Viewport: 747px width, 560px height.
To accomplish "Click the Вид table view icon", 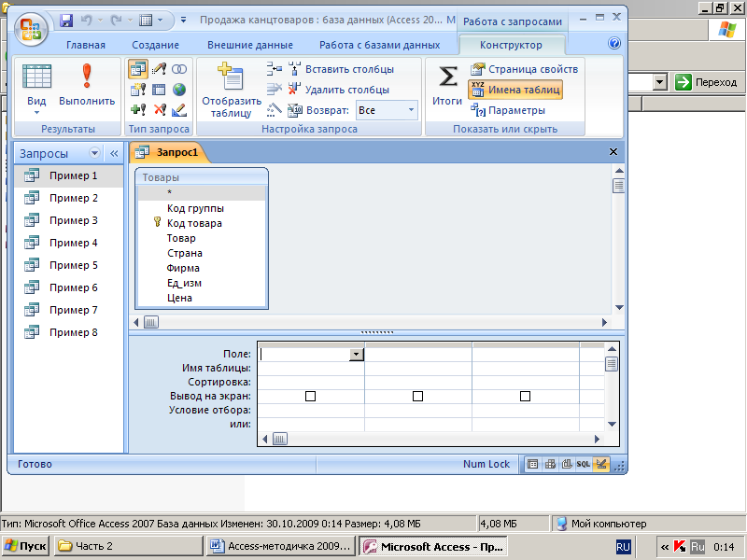I will coord(36,77).
